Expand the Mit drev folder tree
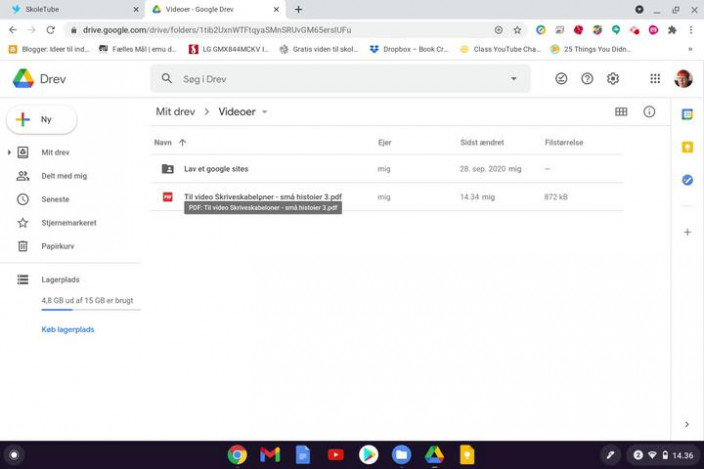The width and height of the screenshot is (704, 469). [x=9, y=153]
